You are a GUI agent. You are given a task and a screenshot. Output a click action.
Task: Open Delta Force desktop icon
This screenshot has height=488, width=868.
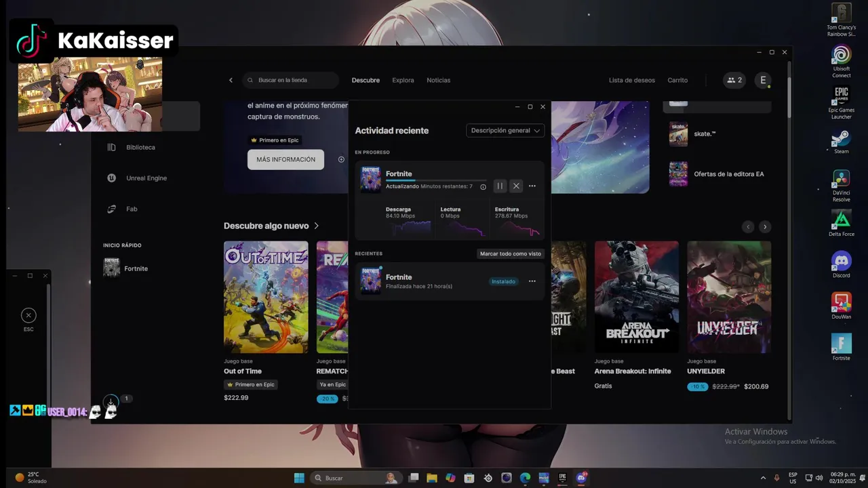click(x=842, y=224)
